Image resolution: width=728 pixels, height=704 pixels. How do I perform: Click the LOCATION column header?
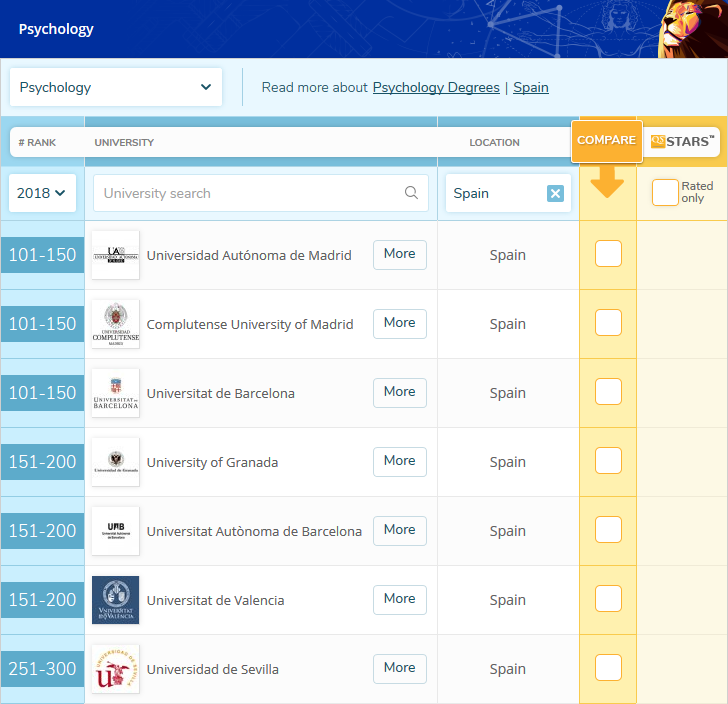tap(494, 143)
